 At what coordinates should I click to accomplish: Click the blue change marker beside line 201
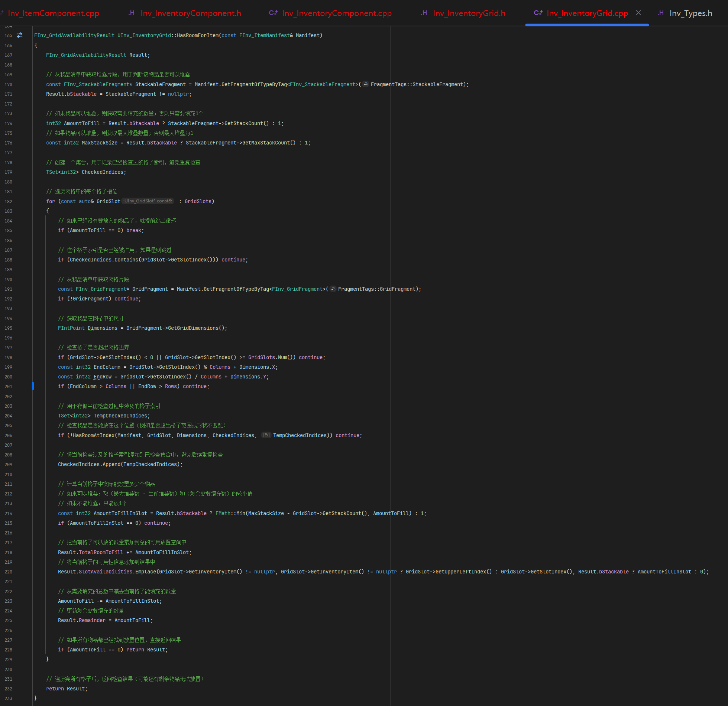33,386
